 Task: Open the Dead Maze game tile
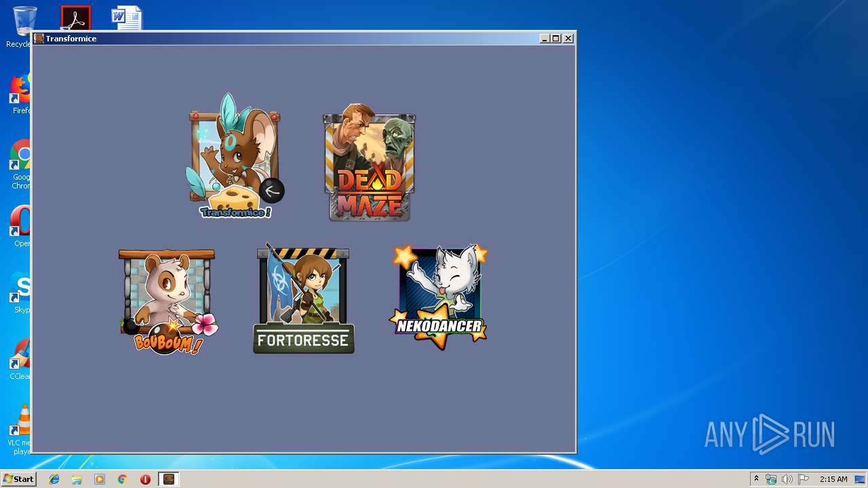pos(369,163)
